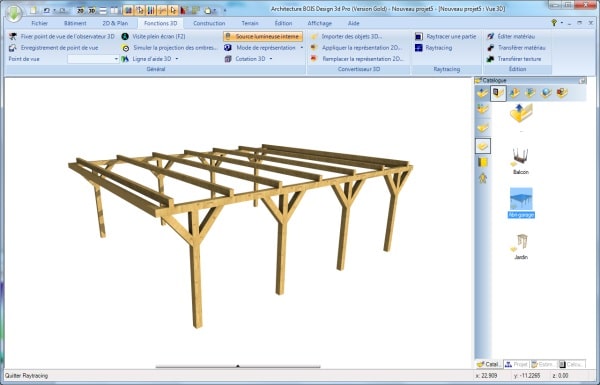Screen dimensions: 600x385
Task: Expand the Ligne d'aide 3D dropdown arrow
Action: (177, 59)
